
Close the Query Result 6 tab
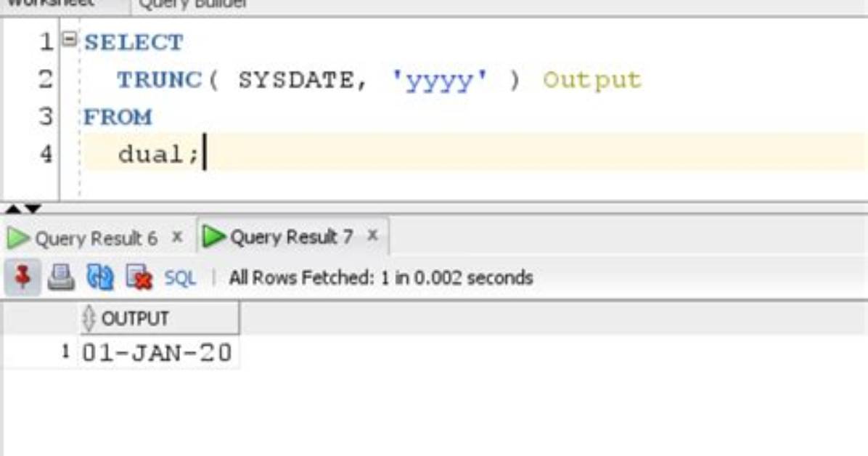pos(177,237)
